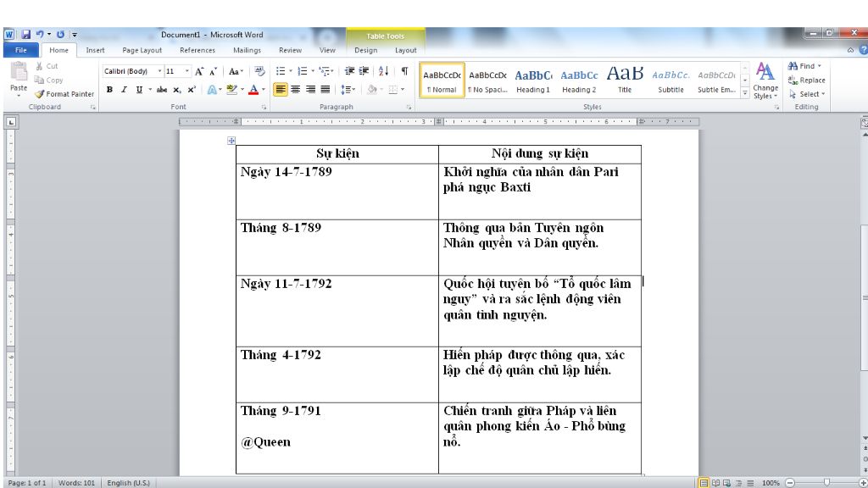This screenshot has height=488, width=868.
Task: Click the Paste clipboard icon
Action: point(19,73)
